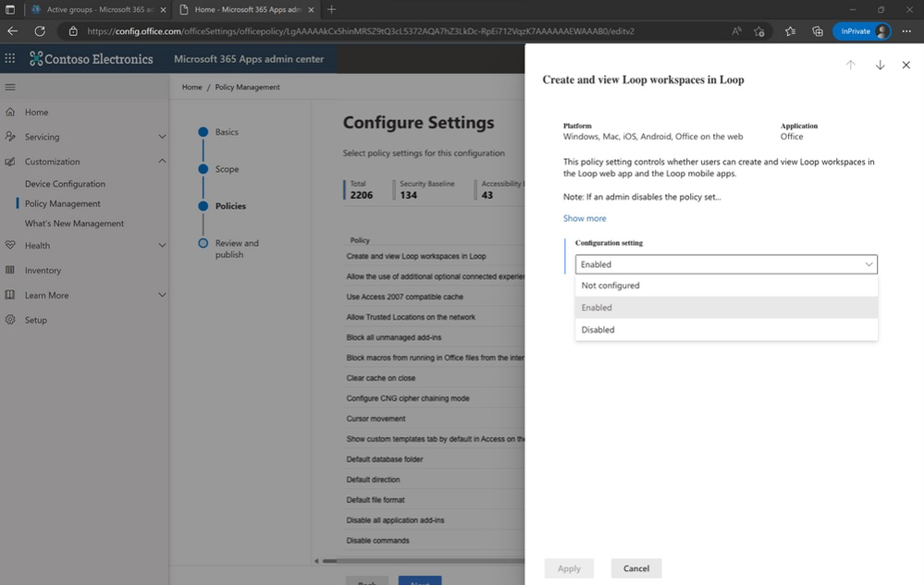Open the Configuration setting dropdown
Viewport: 924px width, 585px height.
point(726,264)
